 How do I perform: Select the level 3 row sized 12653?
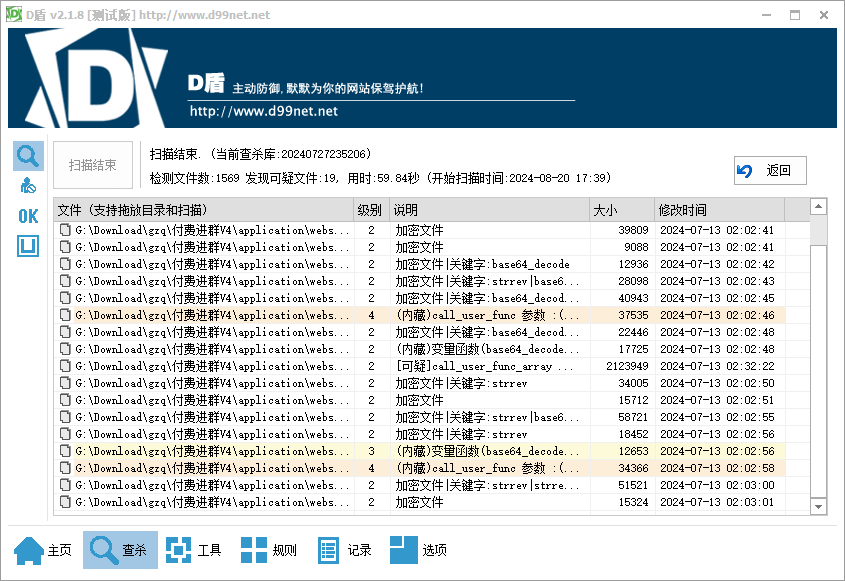point(419,451)
